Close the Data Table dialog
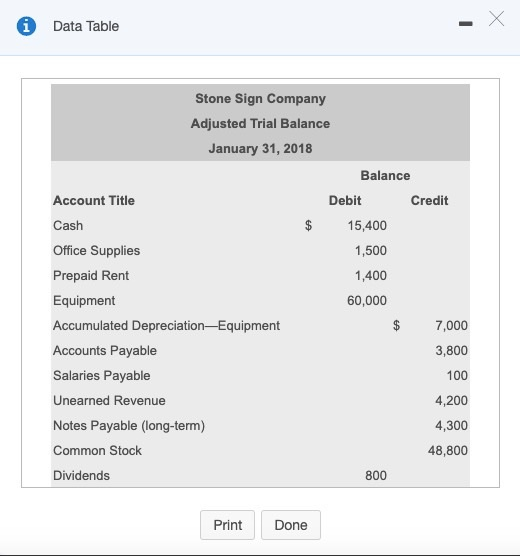520x556 pixels. pos(496,18)
